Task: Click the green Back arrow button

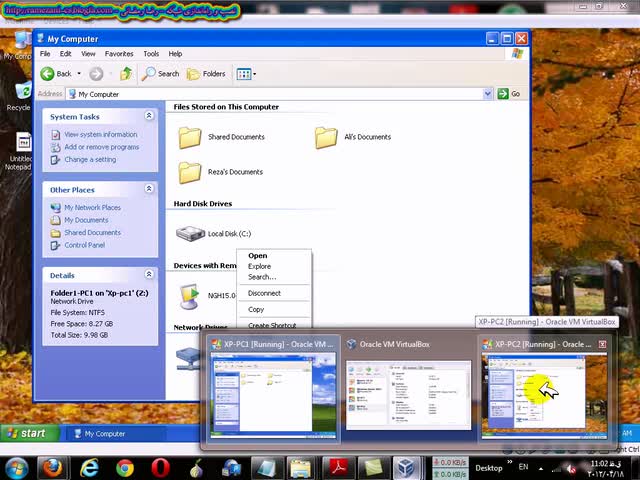Action: coord(47,74)
